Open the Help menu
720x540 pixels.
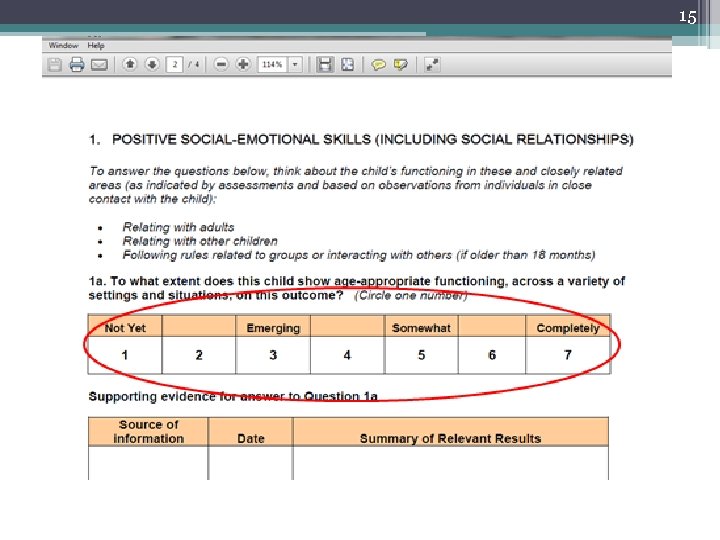[96, 45]
